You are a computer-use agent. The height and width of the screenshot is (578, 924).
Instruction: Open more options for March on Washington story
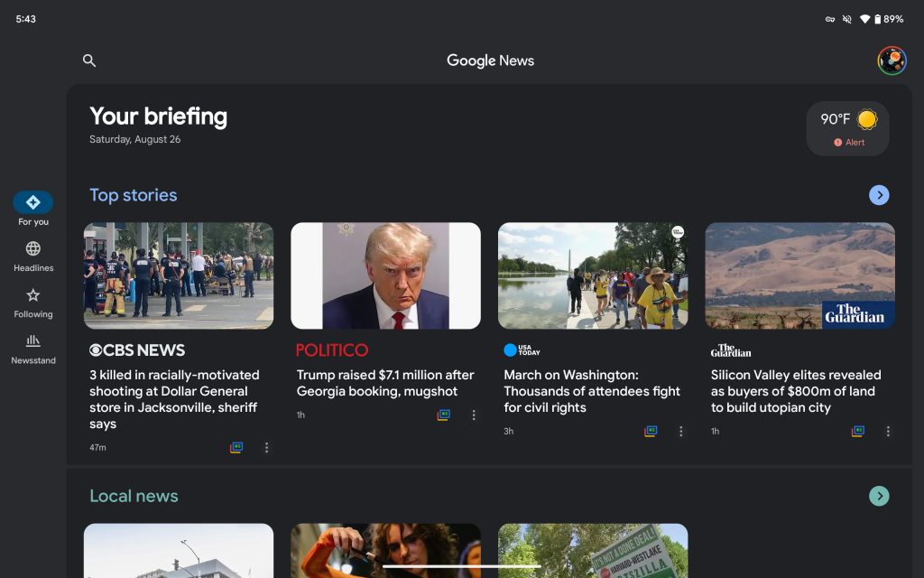click(x=681, y=431)
